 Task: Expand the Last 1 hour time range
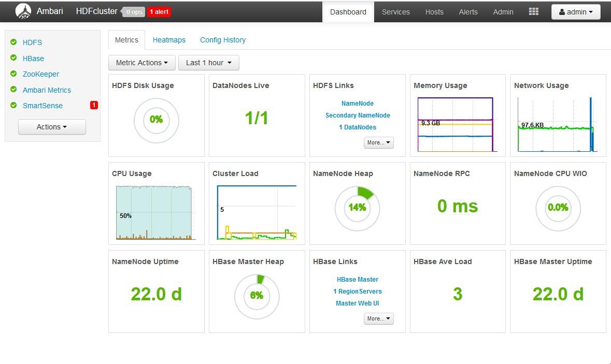(x=208, y=63)
